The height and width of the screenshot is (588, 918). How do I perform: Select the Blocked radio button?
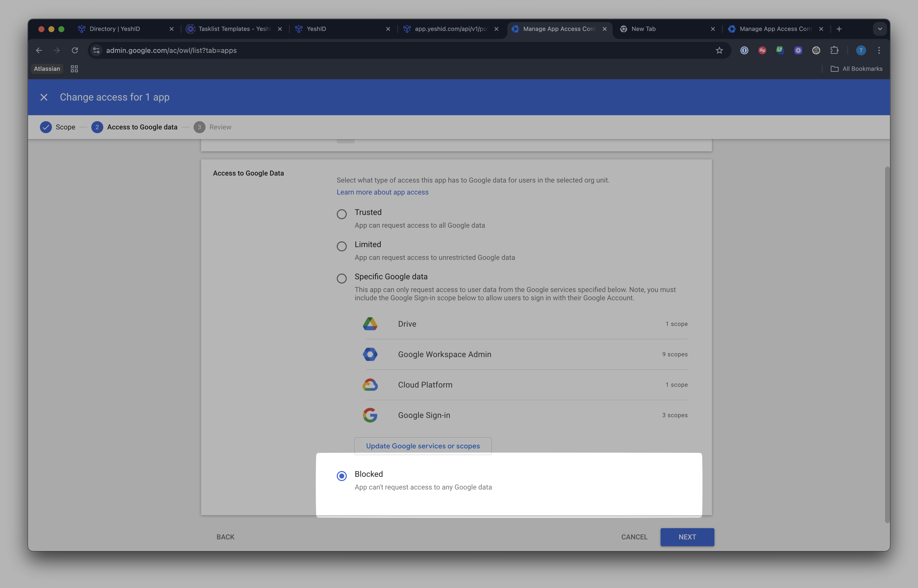point(342,476)
